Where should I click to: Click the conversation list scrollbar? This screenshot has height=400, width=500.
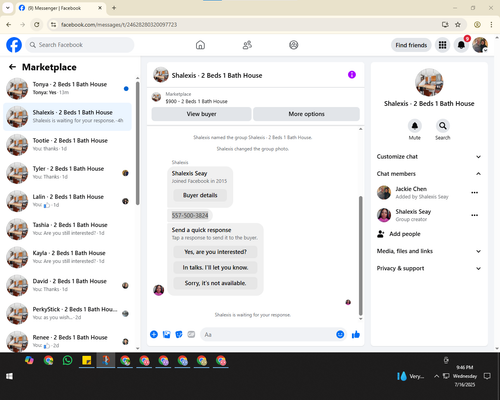click(x=138, y=143)
